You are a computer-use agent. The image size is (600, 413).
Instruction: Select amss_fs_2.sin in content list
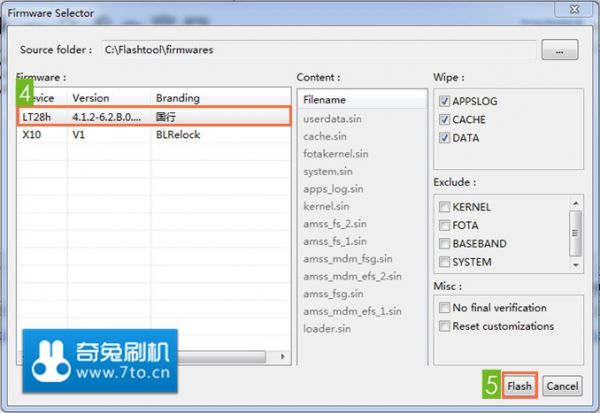tap(335, 224)
